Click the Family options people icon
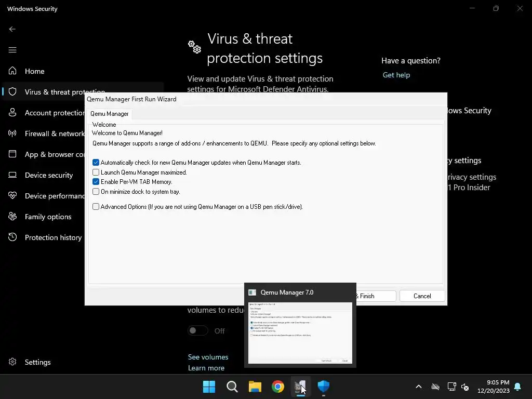This screenshot has height=399, width=532. [x=12, y=216]
